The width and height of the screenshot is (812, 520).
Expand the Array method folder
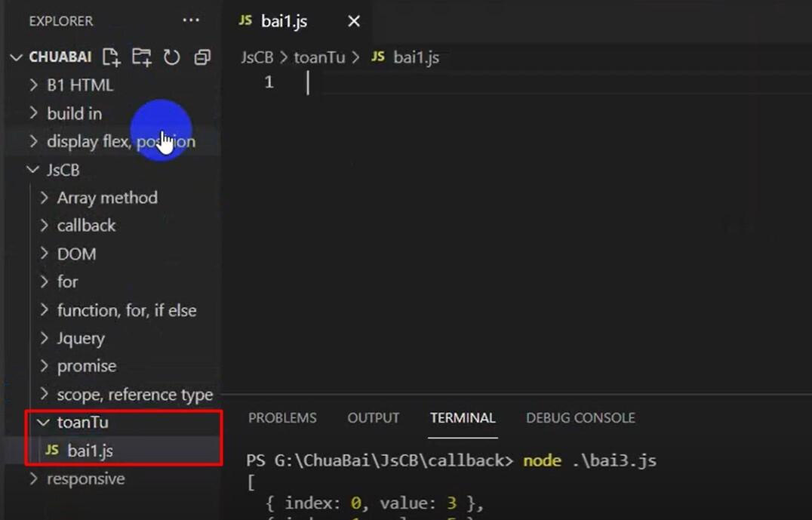click(107, 197)
